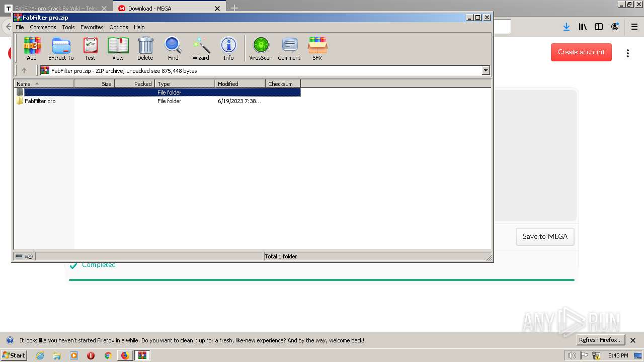The image size is (644, 362).
Task: Dismiss the Firefox notification bar
Action: 633,340
